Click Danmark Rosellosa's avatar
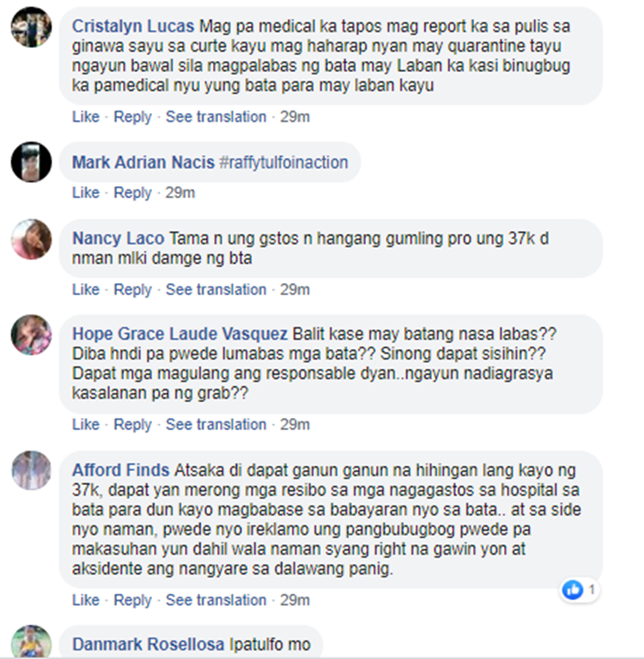The width and height of the screenshot is (644, 659). tap(31, 642)
